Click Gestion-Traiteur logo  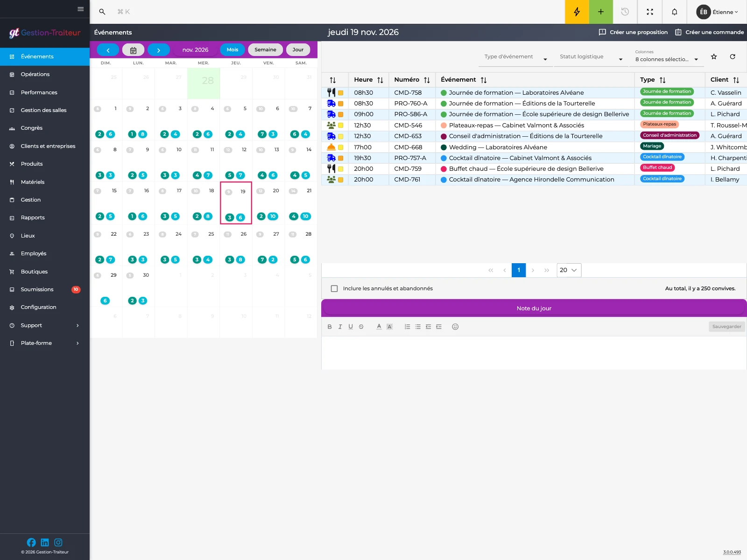point(45,33)
